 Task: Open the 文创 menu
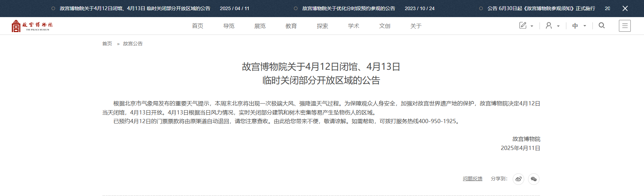click(x=385, y=26)
